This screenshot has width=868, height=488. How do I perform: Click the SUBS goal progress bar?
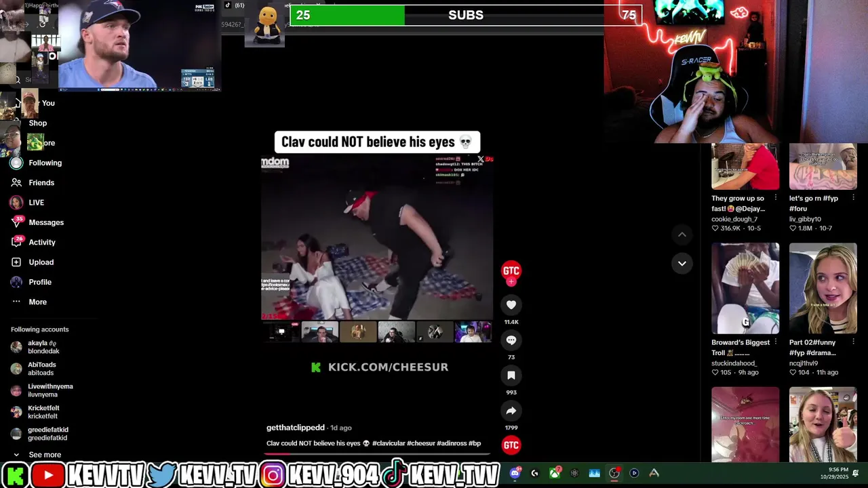click(466, 16)
